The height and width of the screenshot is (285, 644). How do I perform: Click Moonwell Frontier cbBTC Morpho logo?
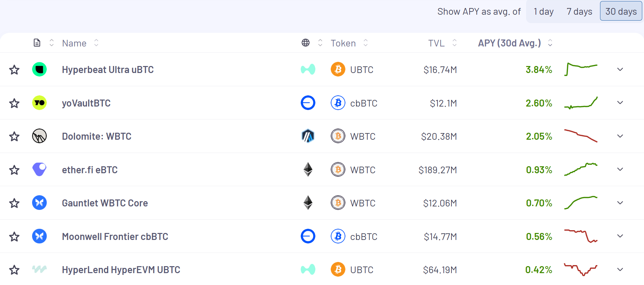(39, 236)
